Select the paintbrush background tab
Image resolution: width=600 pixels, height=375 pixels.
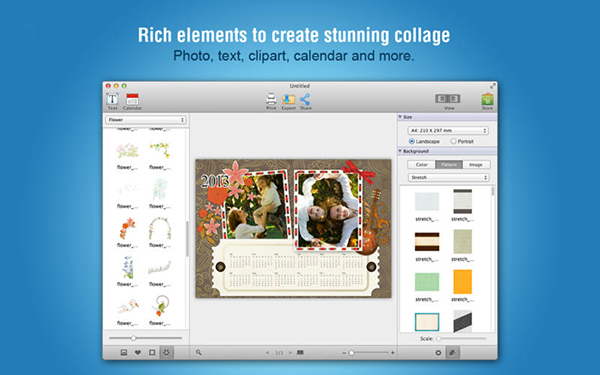point(453,353)
